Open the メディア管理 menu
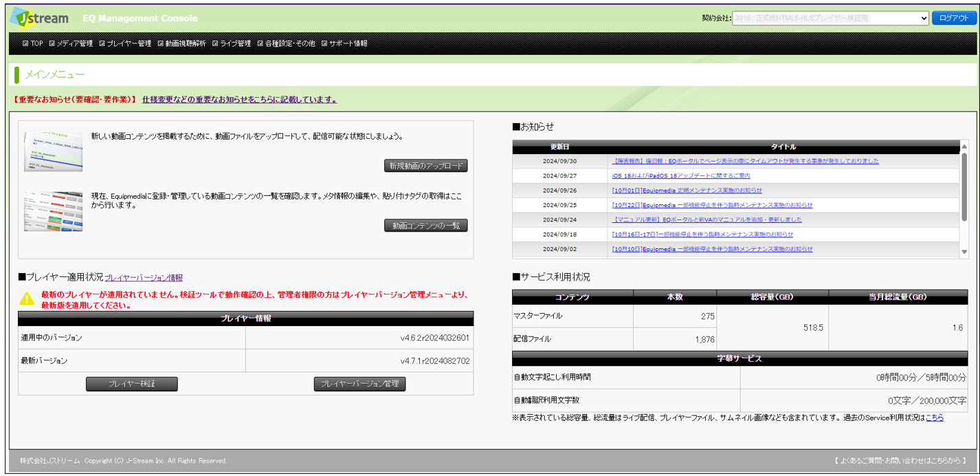The image size is (980, 476). pyautogui.click(x=71, y=43)
